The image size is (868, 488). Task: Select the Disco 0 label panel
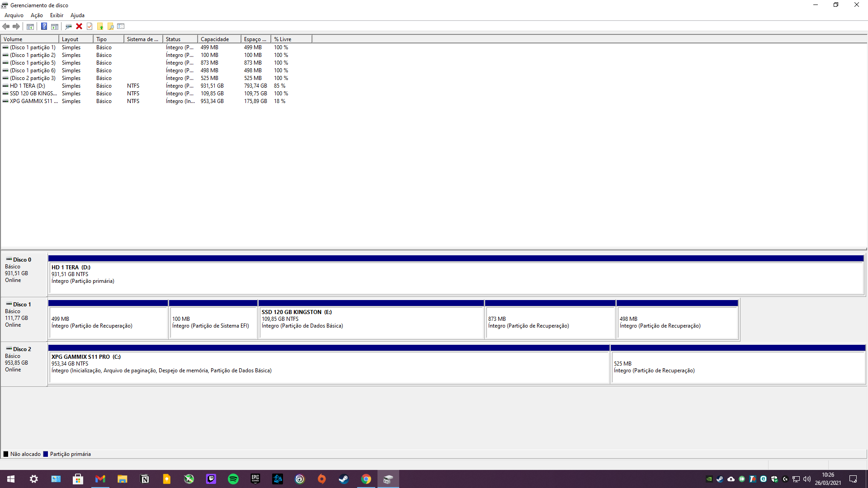[24, 274]
